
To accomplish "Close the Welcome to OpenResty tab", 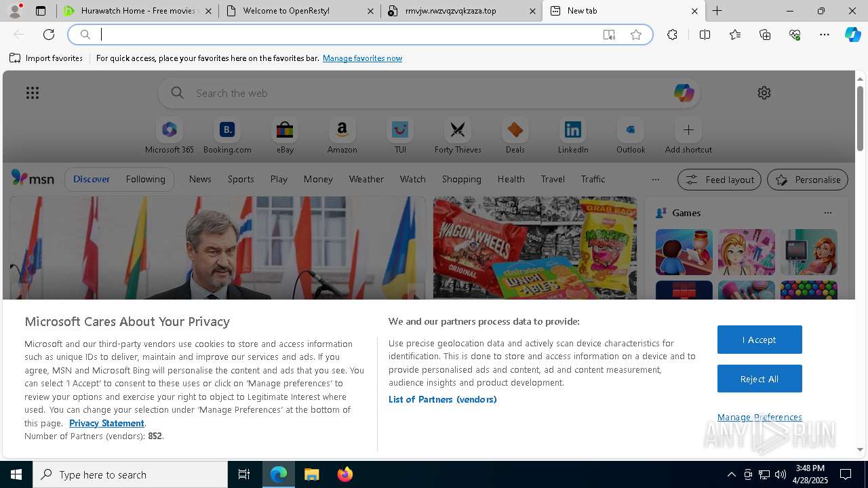I will click(370, 11).
